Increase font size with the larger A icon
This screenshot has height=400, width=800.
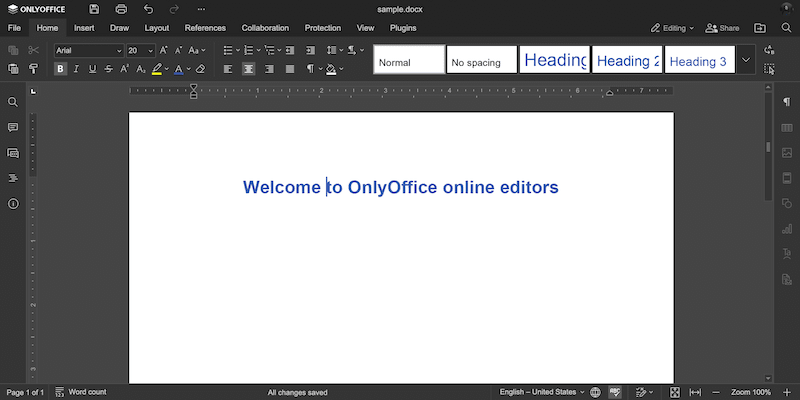(164, 50)
